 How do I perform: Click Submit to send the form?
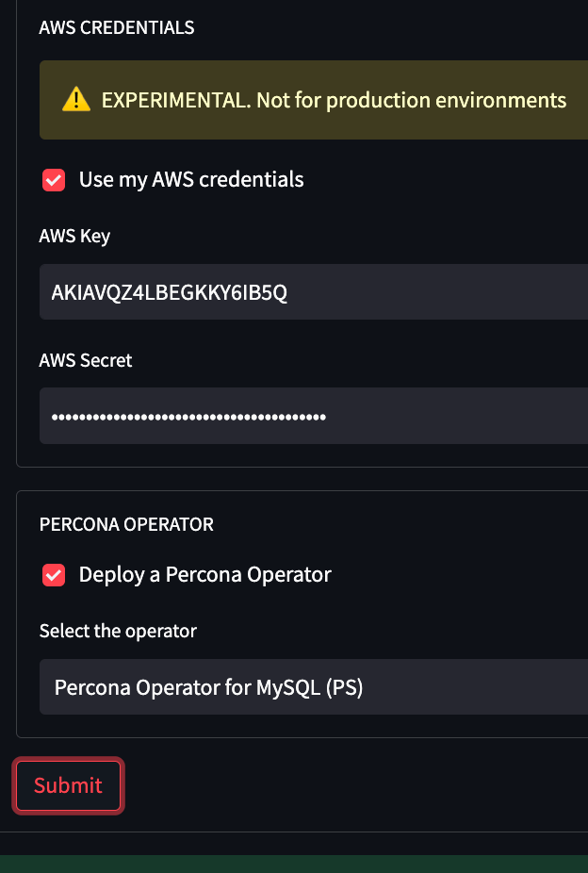tap(68, 785)
